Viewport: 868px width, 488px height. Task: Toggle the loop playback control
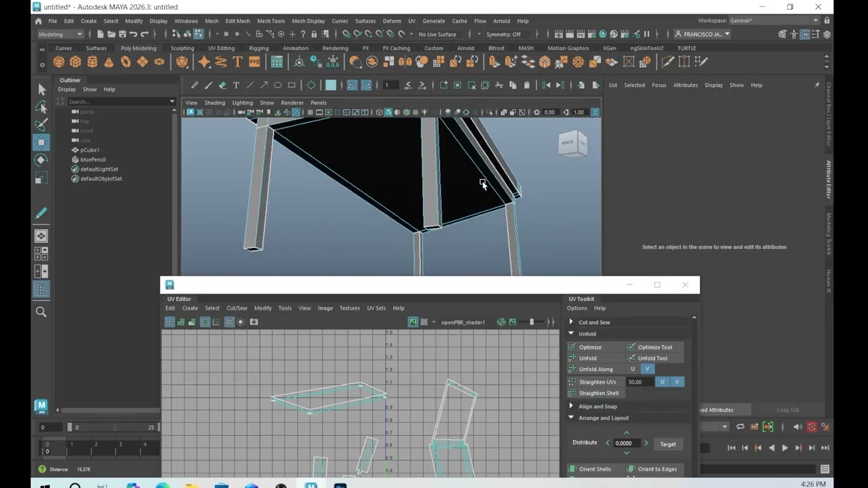(x=741, y=427)
